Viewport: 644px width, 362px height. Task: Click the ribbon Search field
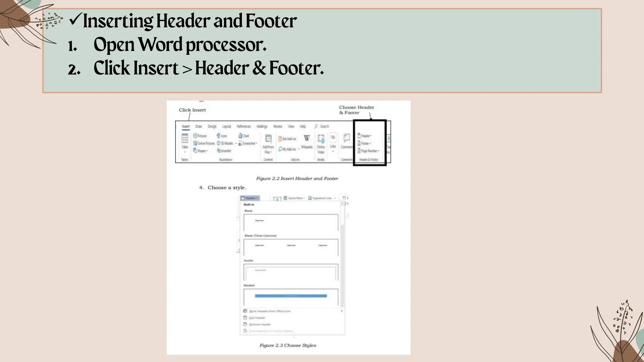[x=324, y=126]
